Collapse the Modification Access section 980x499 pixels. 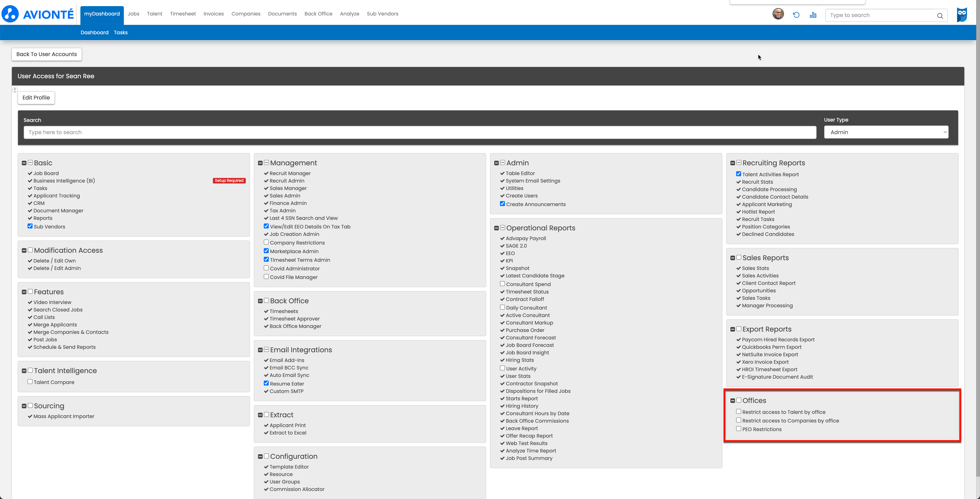(x=24, y=251)
